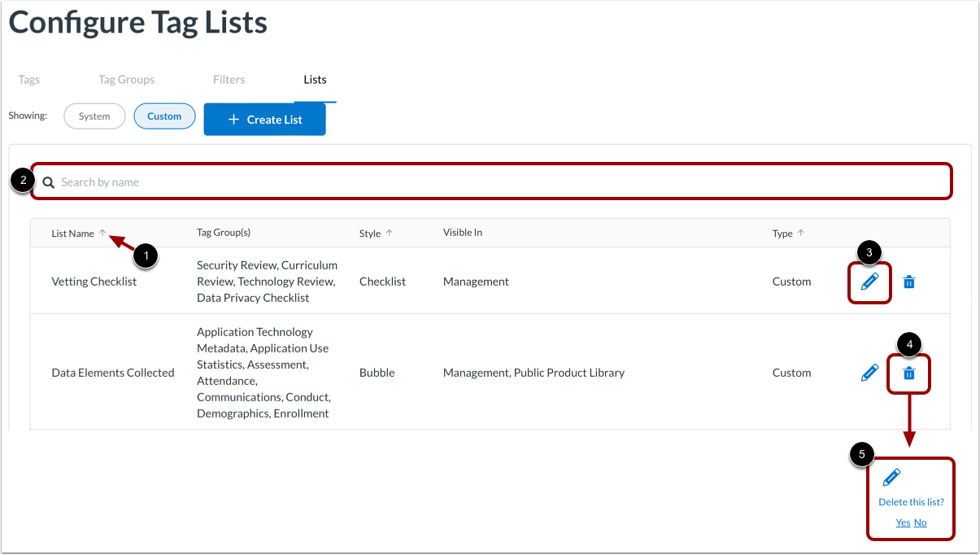The image size is (980, 555).
Task: Switch to showing System lists
Action: (94, 116)
